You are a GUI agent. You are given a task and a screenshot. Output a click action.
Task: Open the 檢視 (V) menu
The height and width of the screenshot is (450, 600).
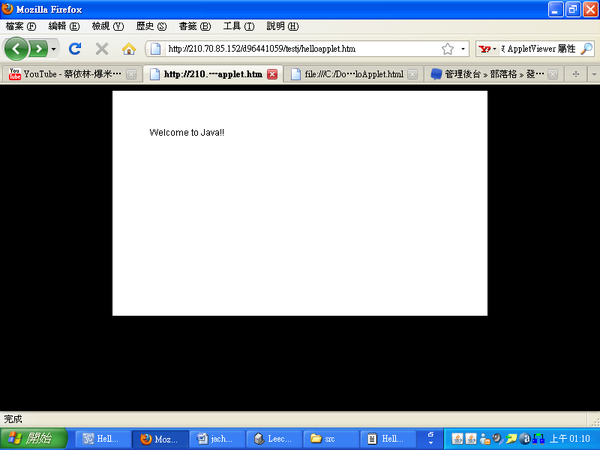[x=108, y=26]
